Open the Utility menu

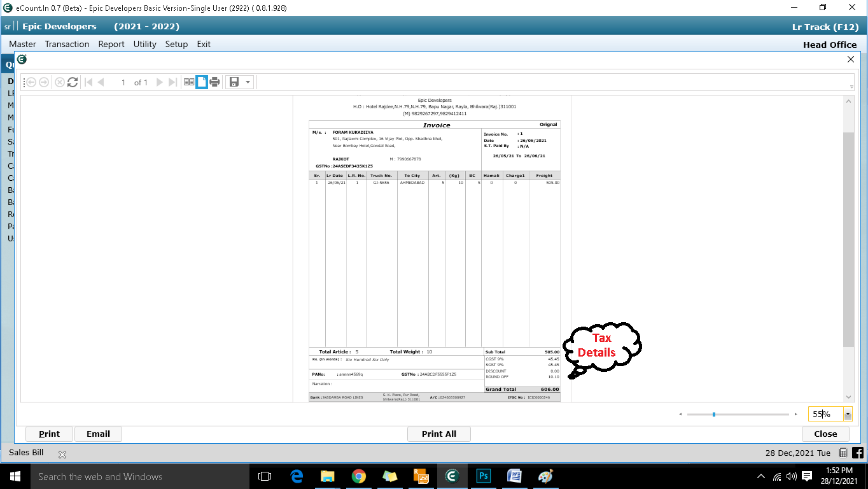[x=144, y=44]
